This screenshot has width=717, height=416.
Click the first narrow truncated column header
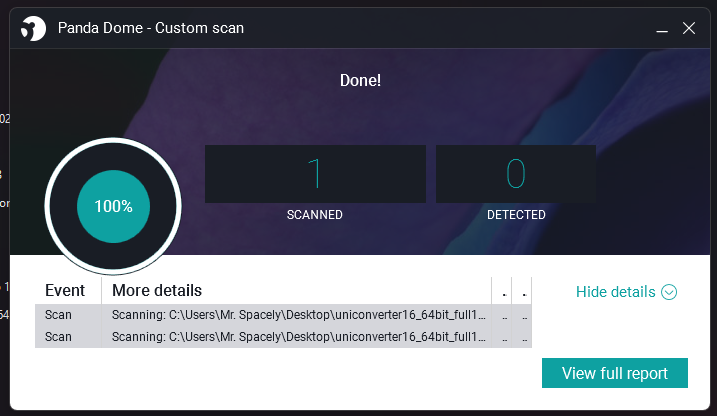coord(502,290)
